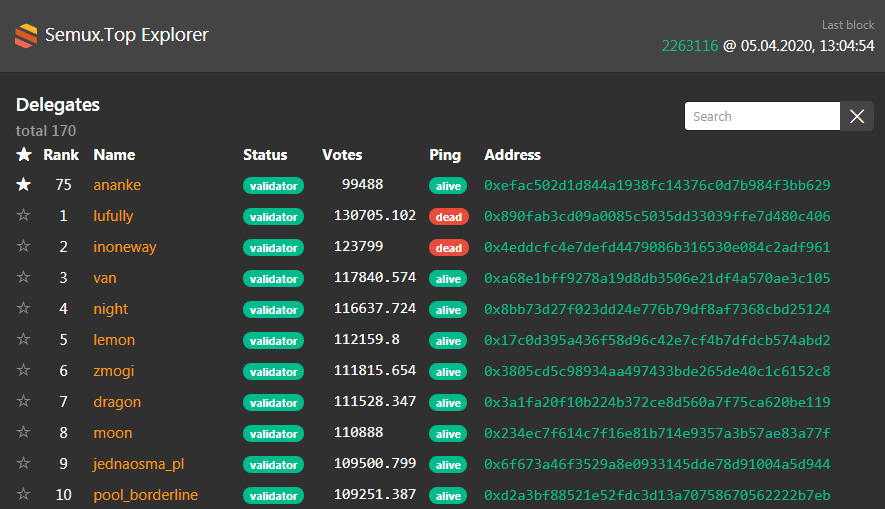The height and width of the screenshot is (509, 885).
Task: Favorite the van delegate star
Action: point(24,278)
